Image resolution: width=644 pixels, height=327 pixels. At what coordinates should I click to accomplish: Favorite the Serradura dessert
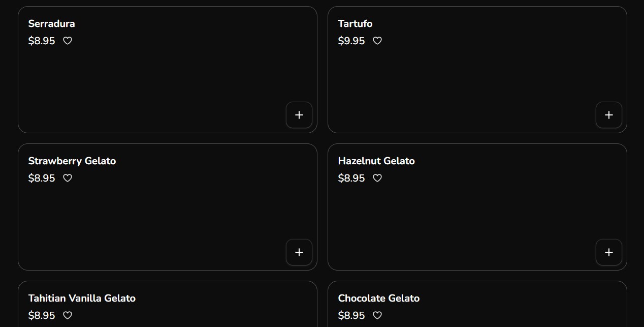coord(68,41)
